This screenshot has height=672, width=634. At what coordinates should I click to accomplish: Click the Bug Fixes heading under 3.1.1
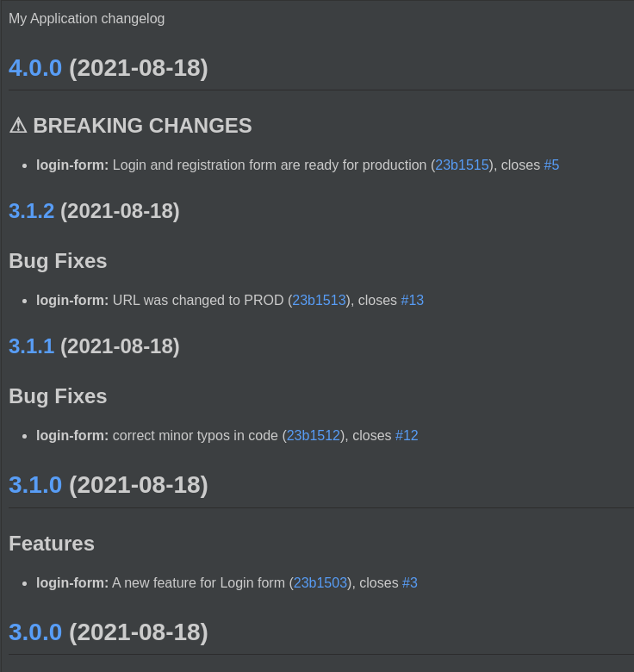click(58, 396)
